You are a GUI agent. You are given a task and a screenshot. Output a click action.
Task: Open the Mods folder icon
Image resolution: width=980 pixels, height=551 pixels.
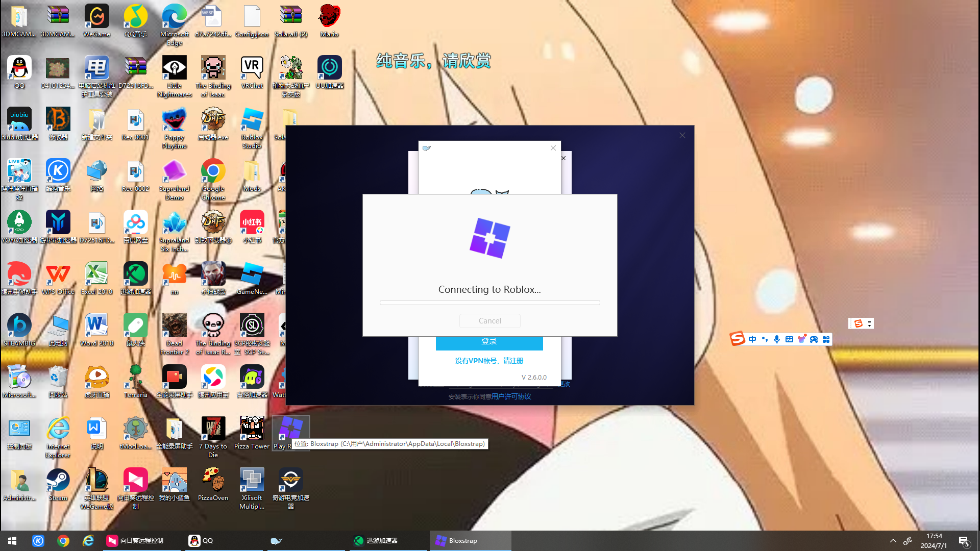(252, 175)
